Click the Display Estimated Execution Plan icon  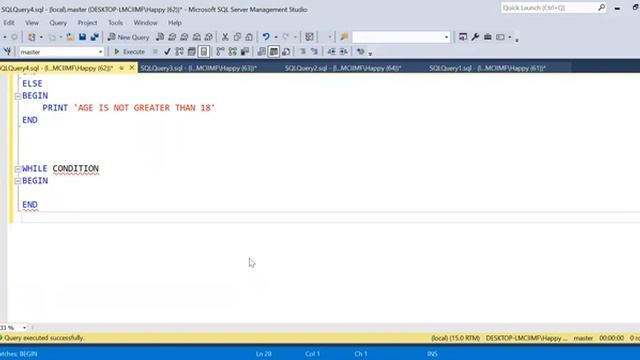coord(179,52)
